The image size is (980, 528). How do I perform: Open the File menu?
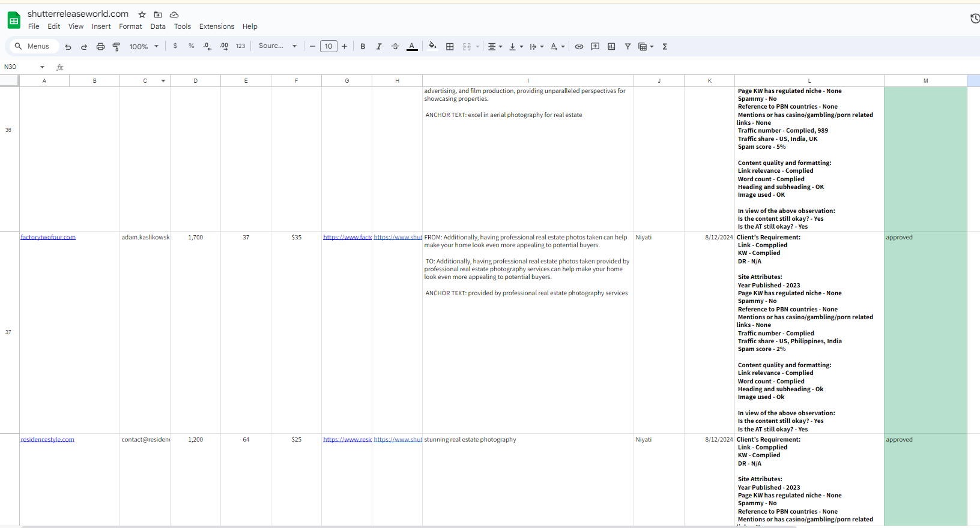pos(34,26)
